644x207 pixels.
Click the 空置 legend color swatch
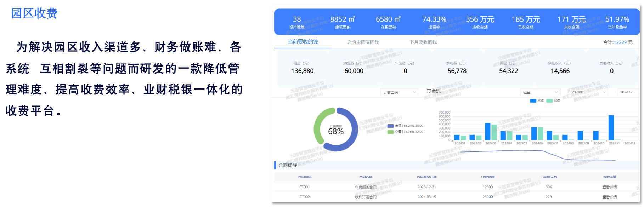tap(390, 132)
